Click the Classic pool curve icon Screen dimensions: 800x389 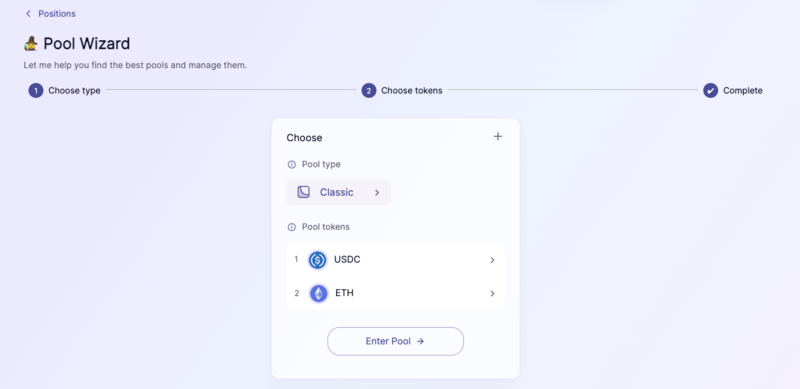304,192
